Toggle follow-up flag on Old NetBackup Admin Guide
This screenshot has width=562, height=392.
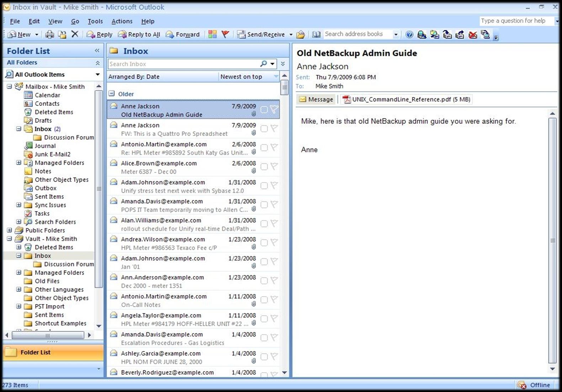click(274, 109)
